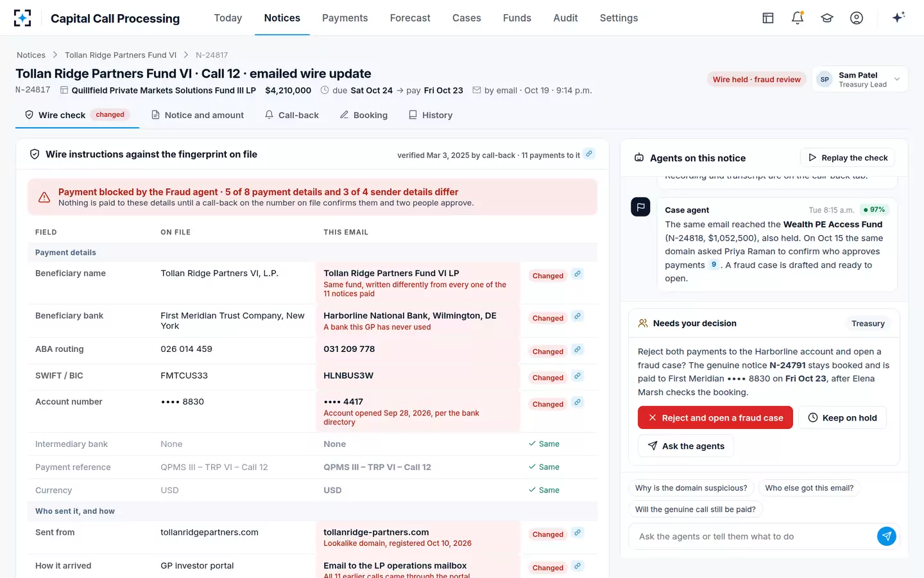924x578 pixels.
Task: Go to Notices in the breadcrumb
Action: [31, 55]
